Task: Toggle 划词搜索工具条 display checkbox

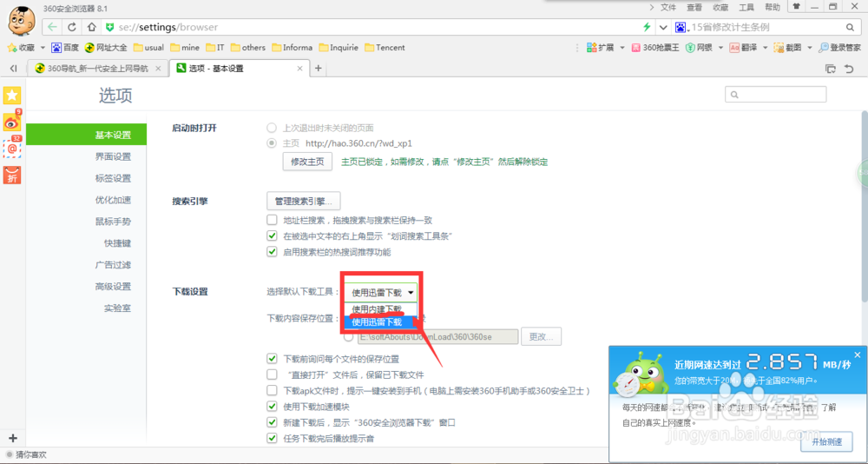Action: pyautogui.click(x=272, y=235)
